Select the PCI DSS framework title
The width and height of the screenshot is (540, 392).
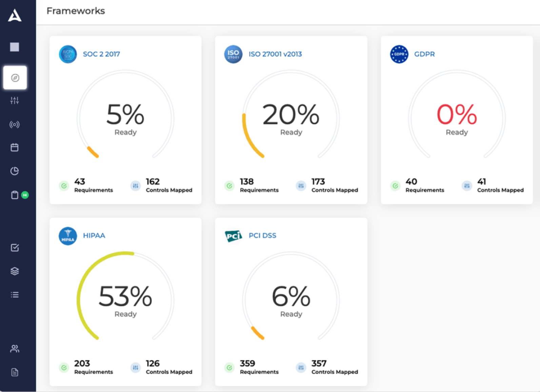[262, 236]
